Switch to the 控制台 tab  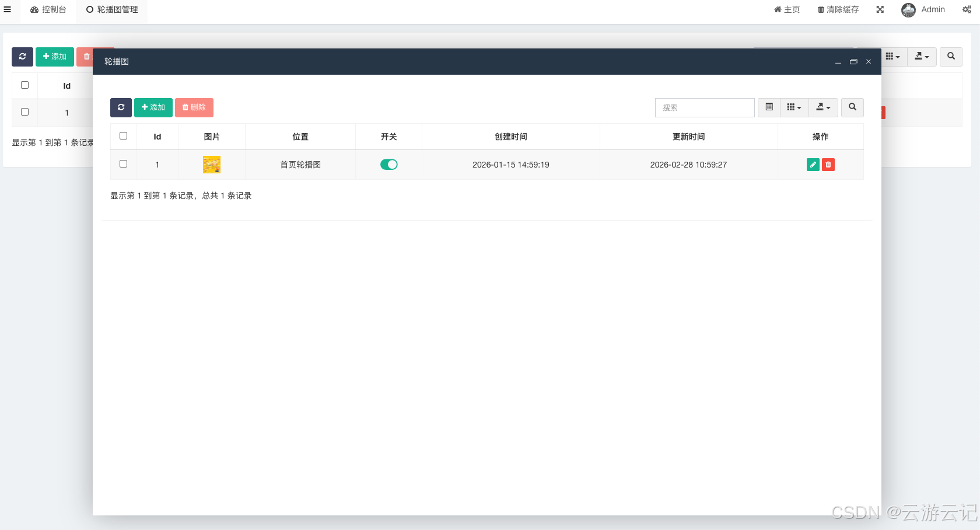pos(48,9)
